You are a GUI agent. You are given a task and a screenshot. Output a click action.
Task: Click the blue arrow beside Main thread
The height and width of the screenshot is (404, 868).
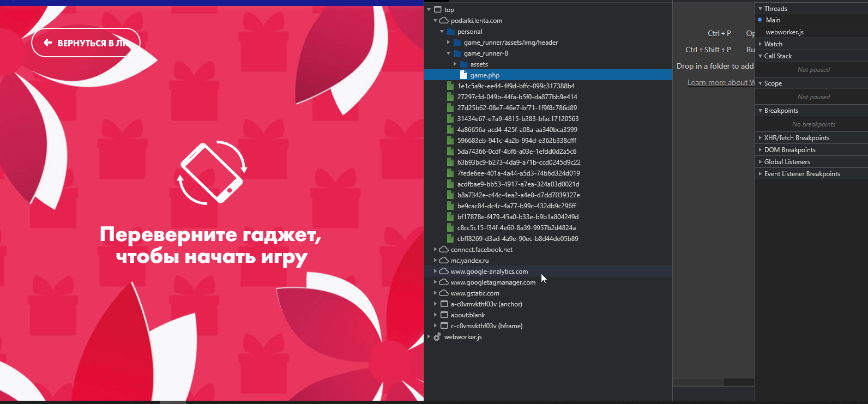[x=760, y=20]
